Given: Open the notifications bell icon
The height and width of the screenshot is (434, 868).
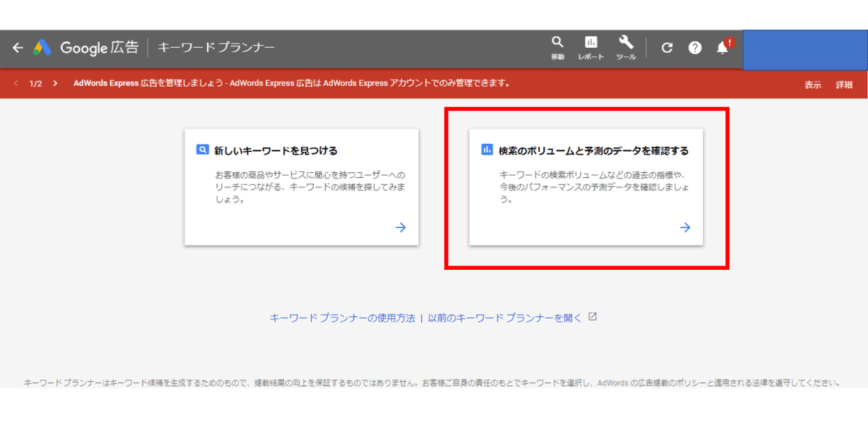Looking at the screenshot, I should [723, 47].
